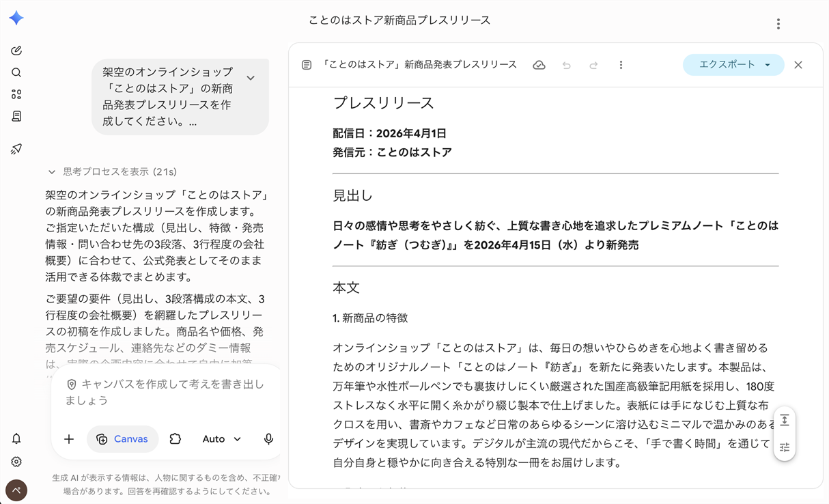Click the account avatar at sidebar bottom
The width and height of the screenshot is (829, 504).
click(x=16, y=490)
